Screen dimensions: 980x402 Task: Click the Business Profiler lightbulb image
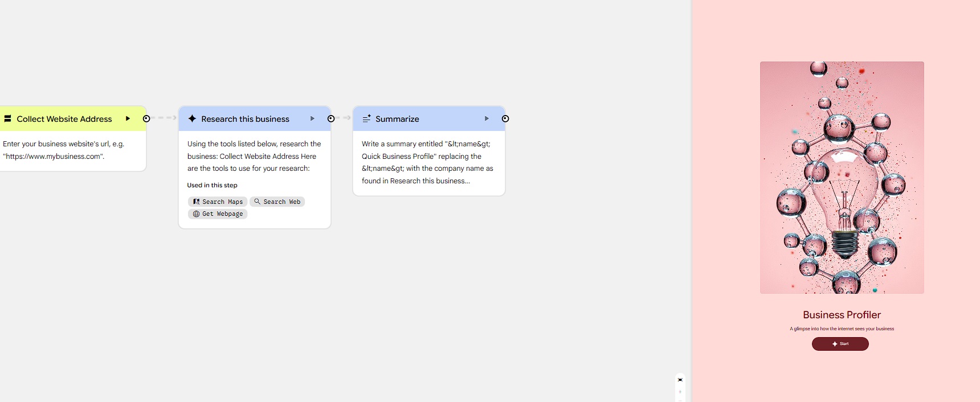(842, 178)
